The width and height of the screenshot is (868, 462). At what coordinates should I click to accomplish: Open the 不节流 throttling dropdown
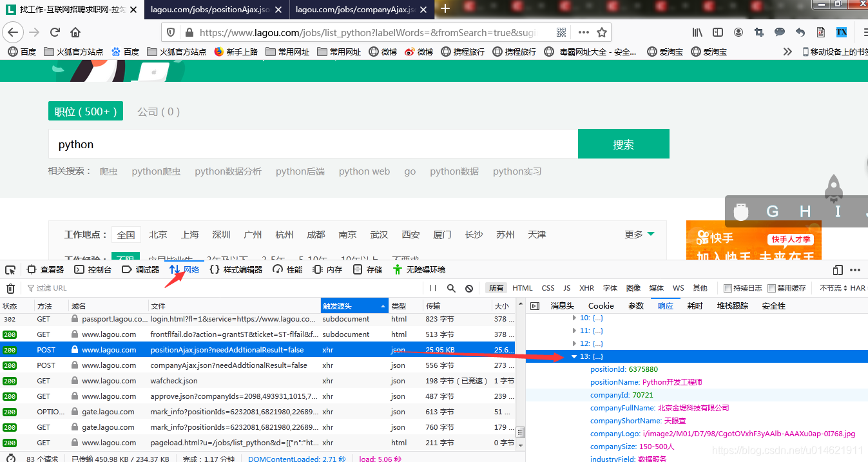pyautogui.click(x=833, y=288)
